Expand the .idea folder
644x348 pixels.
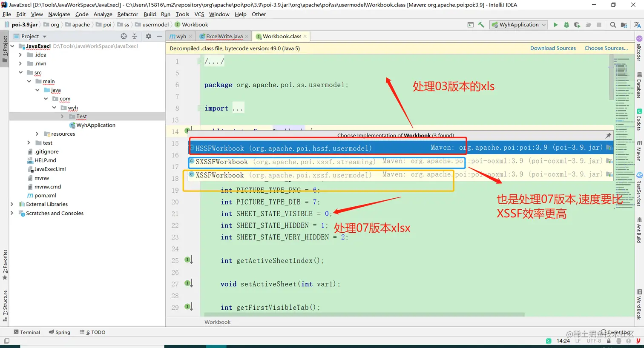point(20,55)
